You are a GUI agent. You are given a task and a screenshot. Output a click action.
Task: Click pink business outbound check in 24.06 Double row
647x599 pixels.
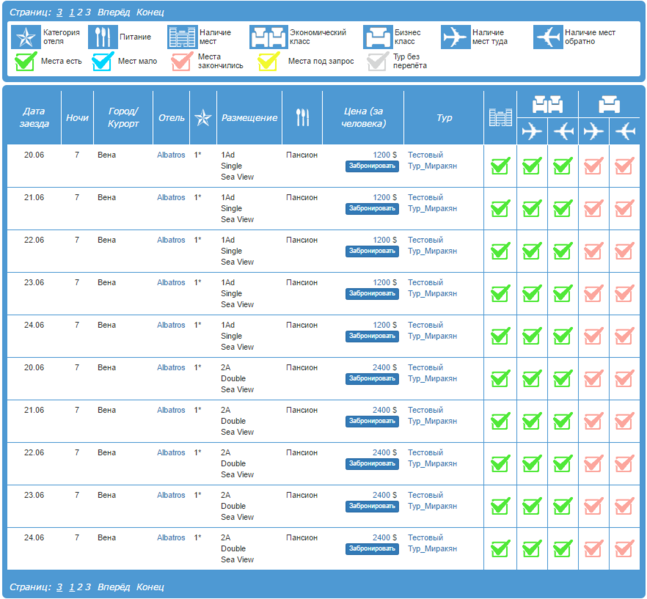(593, 549)
